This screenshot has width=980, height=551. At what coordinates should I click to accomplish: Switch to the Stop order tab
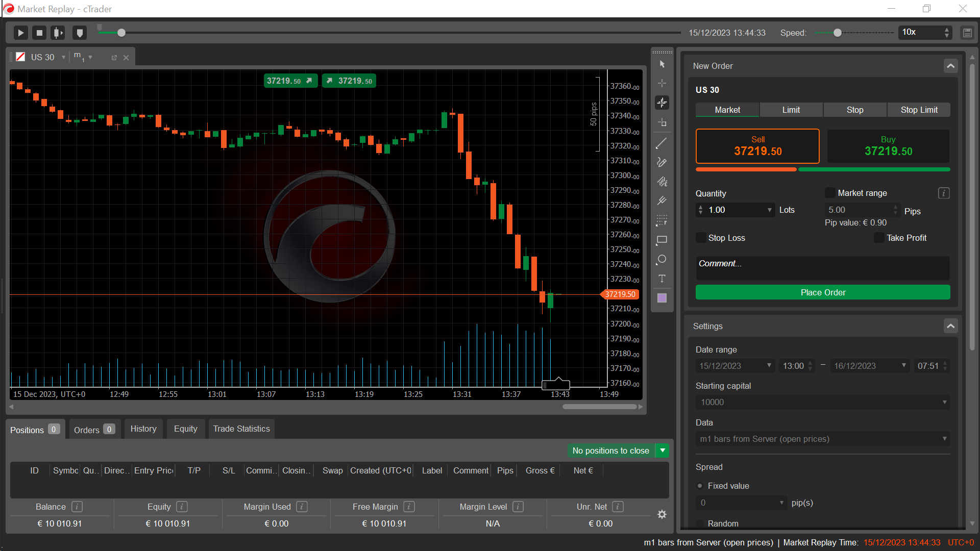pyautogui.click(x=855, y=110)
